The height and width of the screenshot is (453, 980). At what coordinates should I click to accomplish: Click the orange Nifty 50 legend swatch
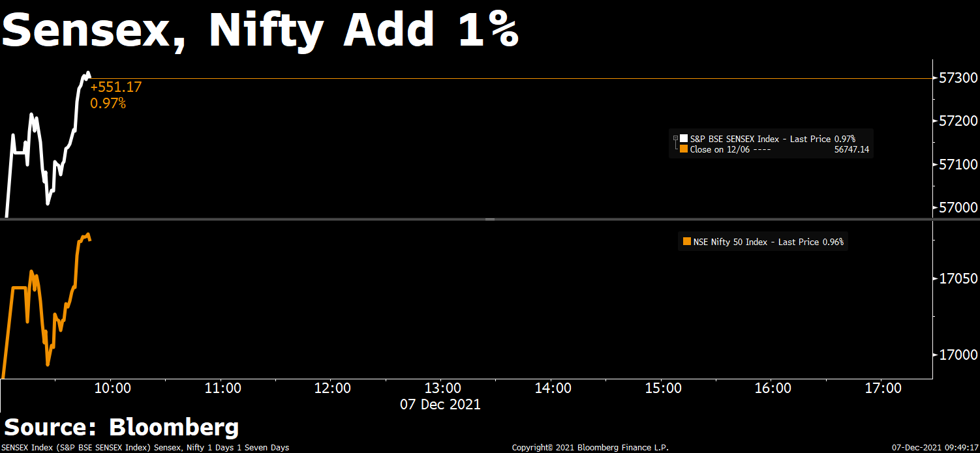pyautogui.click(x=686, y=242)
